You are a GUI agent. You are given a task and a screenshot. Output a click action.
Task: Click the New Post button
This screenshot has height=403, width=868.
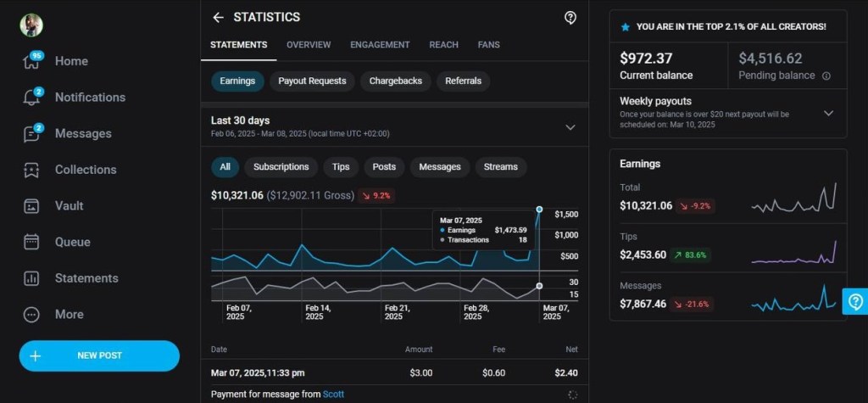[x=99, y=355]
